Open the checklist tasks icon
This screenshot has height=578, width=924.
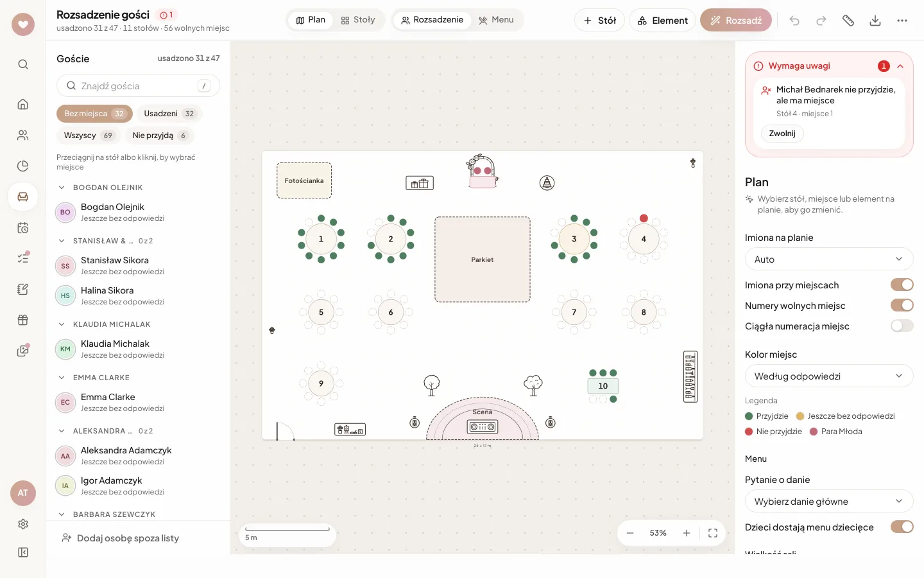(x=23, y=258)
